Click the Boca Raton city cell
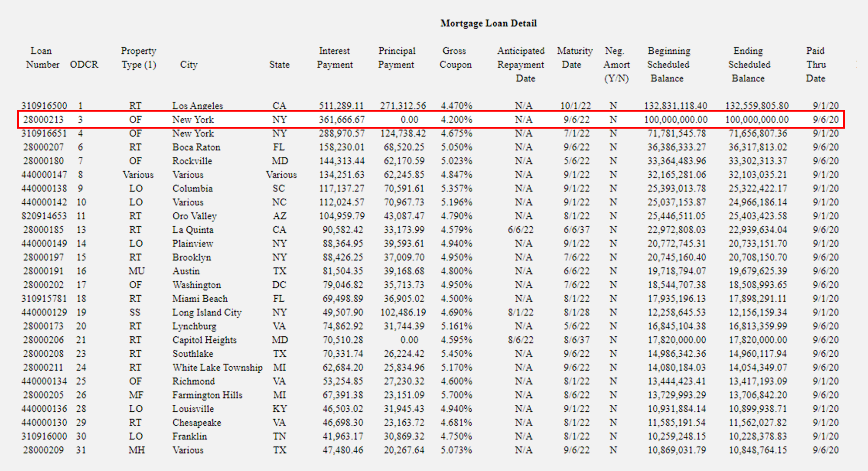This screenshot has height=471, width=868. click(x=196, y=147)
